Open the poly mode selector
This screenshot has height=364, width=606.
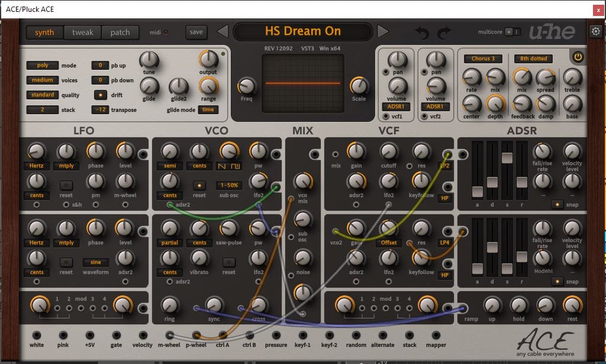43,65
